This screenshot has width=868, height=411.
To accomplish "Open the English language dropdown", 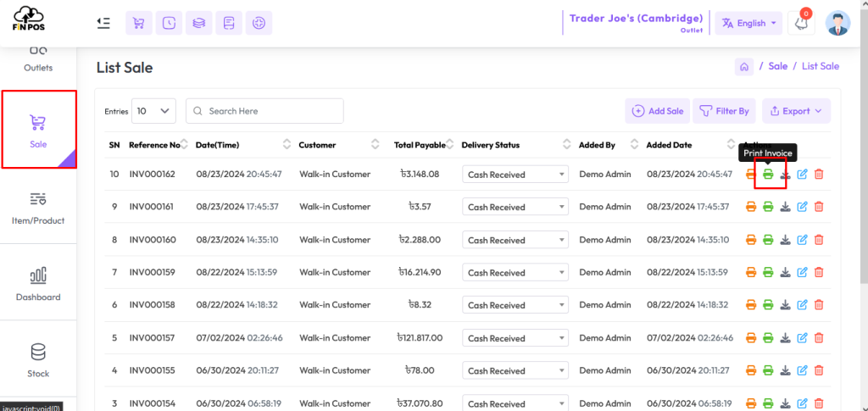I will [748, 23].
